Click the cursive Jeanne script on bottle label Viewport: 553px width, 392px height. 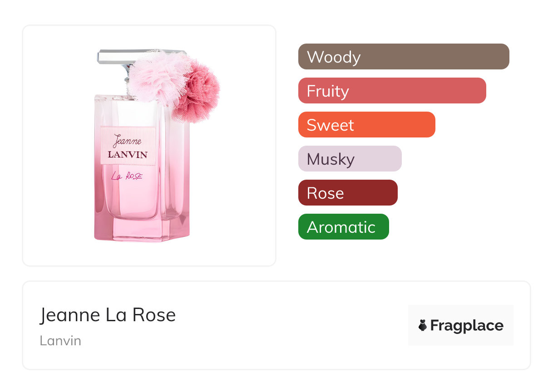[127, 140]
